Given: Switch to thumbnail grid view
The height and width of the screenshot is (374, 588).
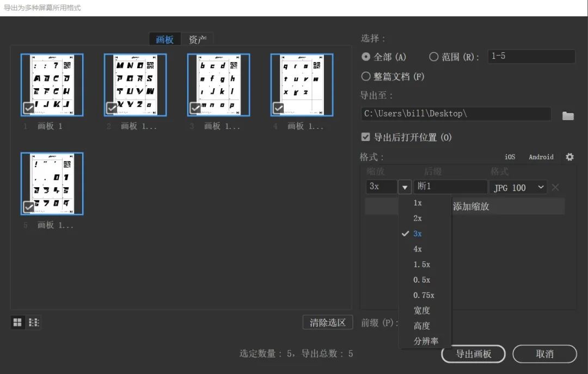Looking at the screenshot, I should (17, 322).
